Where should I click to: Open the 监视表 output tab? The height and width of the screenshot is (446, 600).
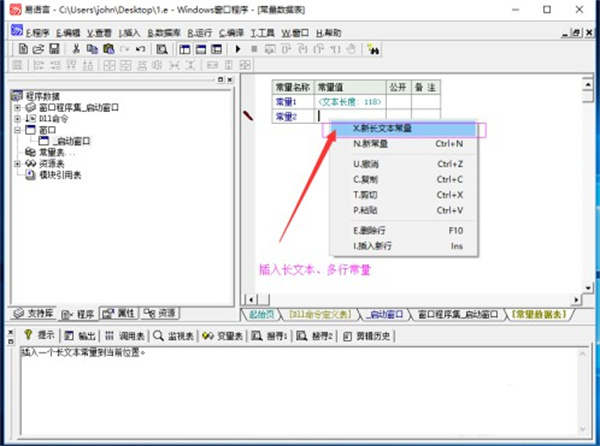pos(173,336)
